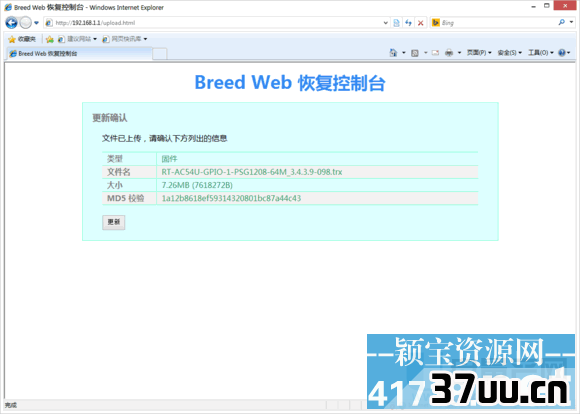The height and width of the screenshot is (414, 580).
Task: Close the Internet Explorer window
Action: 565,6
